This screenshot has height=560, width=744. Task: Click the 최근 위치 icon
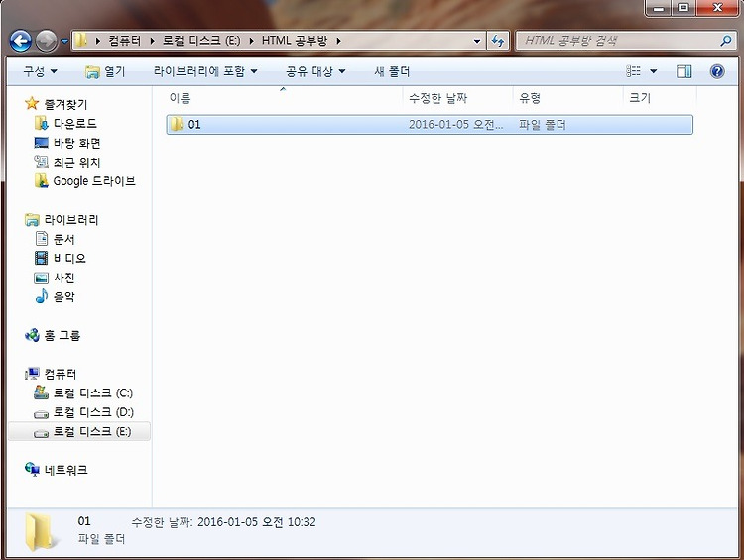pyautogui.click(x=42, y=162)
